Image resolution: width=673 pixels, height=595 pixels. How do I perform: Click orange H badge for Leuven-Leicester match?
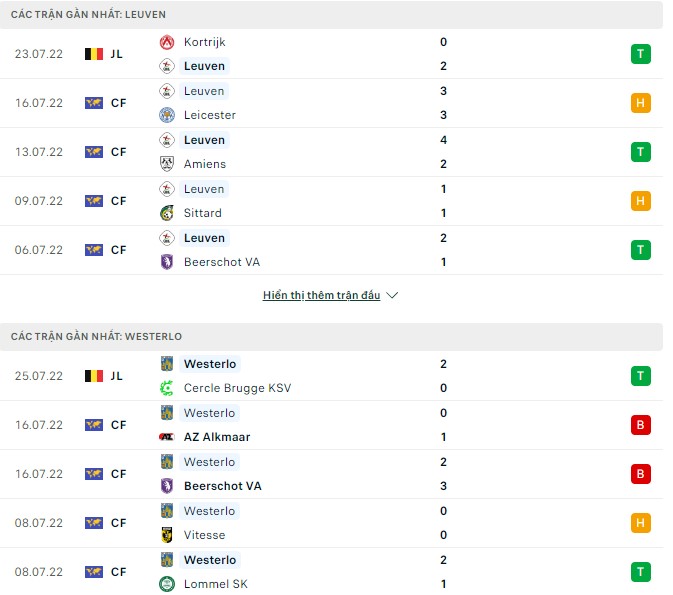pos(641,103)
